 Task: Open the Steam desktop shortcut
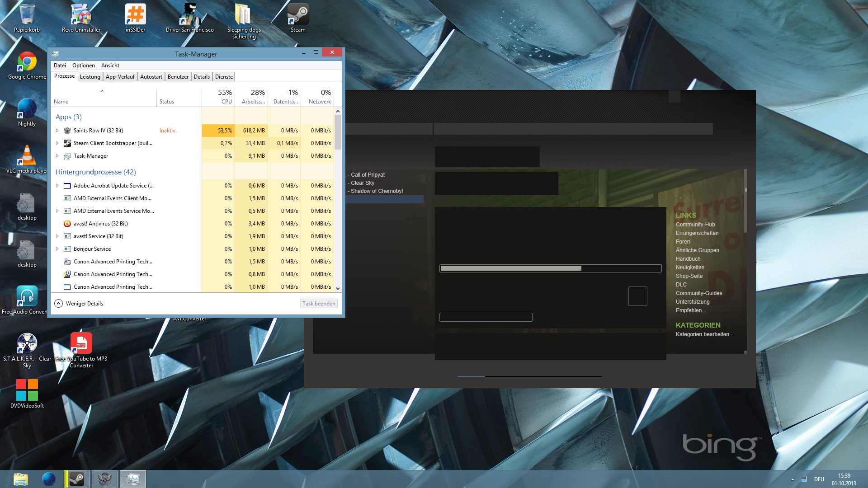[x=297, y=15]
